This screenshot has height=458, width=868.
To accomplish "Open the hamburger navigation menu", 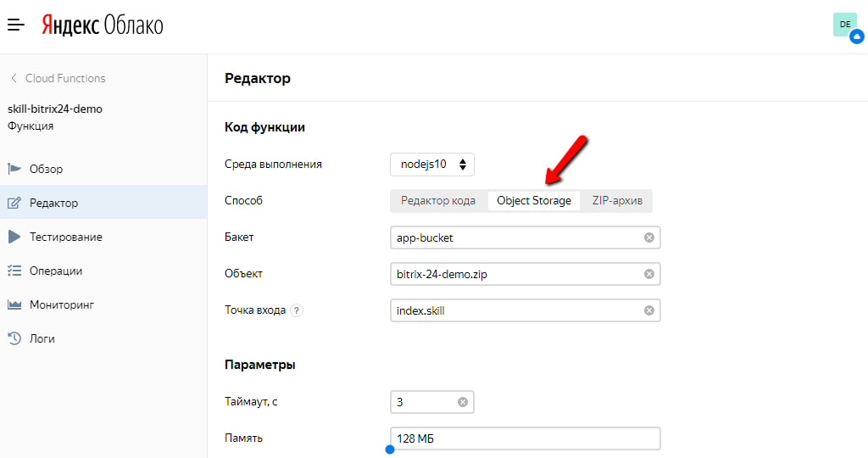I will point(15,25).
